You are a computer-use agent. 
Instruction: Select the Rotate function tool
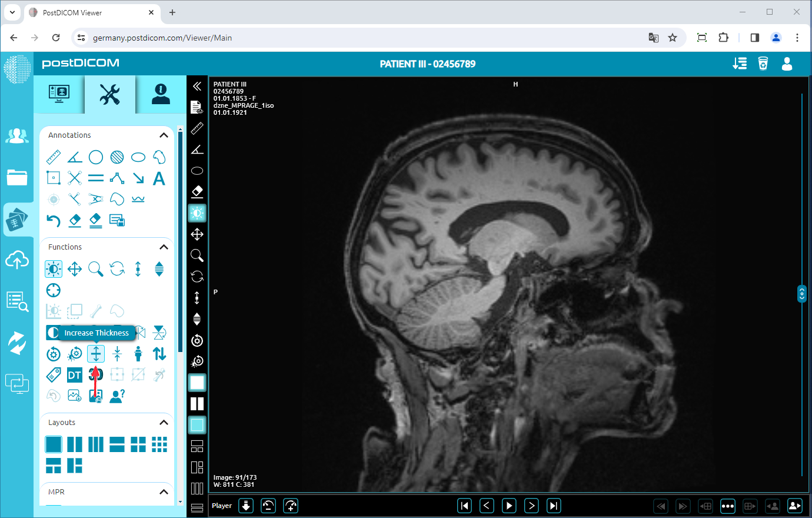coord(117,269)
